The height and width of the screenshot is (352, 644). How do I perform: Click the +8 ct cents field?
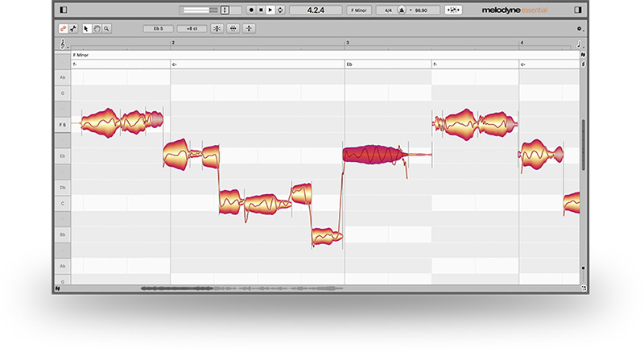[192, 29]
